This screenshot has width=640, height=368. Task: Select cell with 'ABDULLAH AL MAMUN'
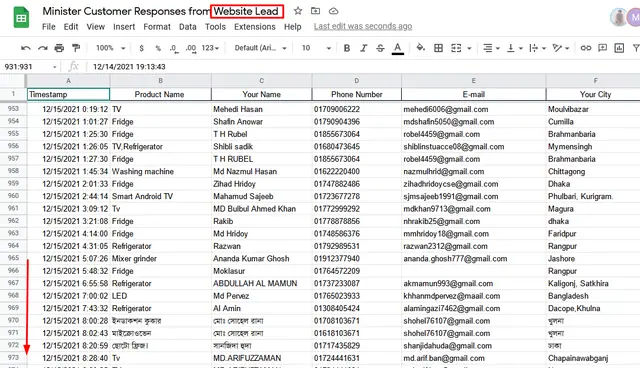pos(262,283)
